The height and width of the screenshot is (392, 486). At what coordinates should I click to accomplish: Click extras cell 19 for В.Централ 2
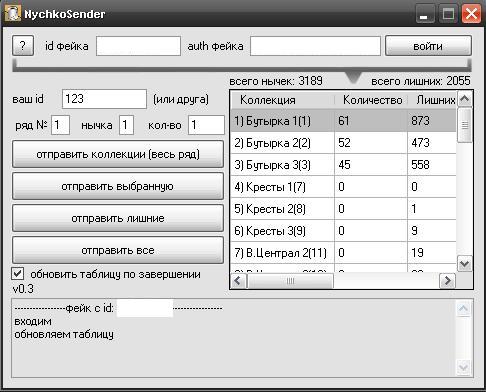[x=432, y=253]
